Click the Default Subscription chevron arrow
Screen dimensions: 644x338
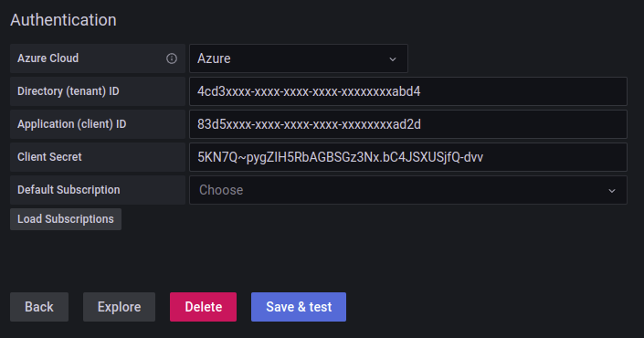(612, 191)
